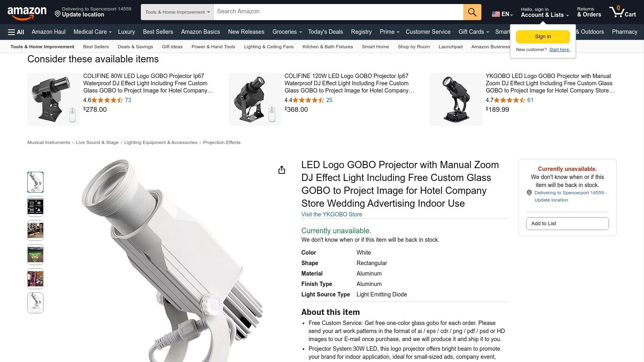
Task: Click the yellow Sign in button
Action: coord(543,37)
